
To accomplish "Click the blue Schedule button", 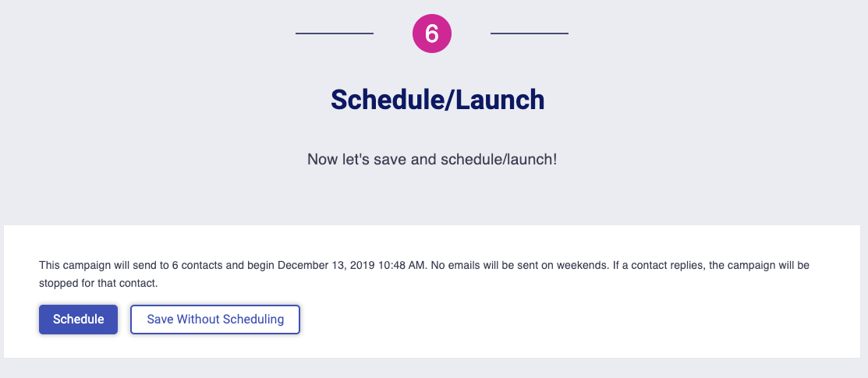I will pyautogui.click(x=78, y=320).
